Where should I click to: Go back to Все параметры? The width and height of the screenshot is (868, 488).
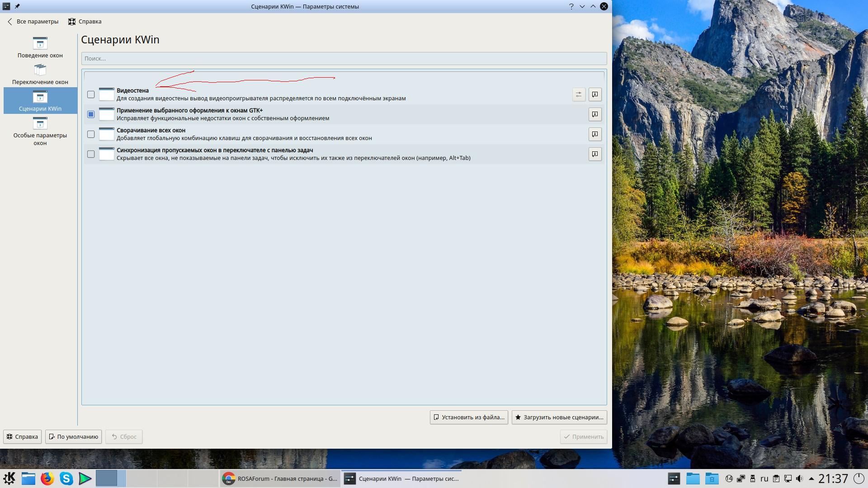coord(33,21)
